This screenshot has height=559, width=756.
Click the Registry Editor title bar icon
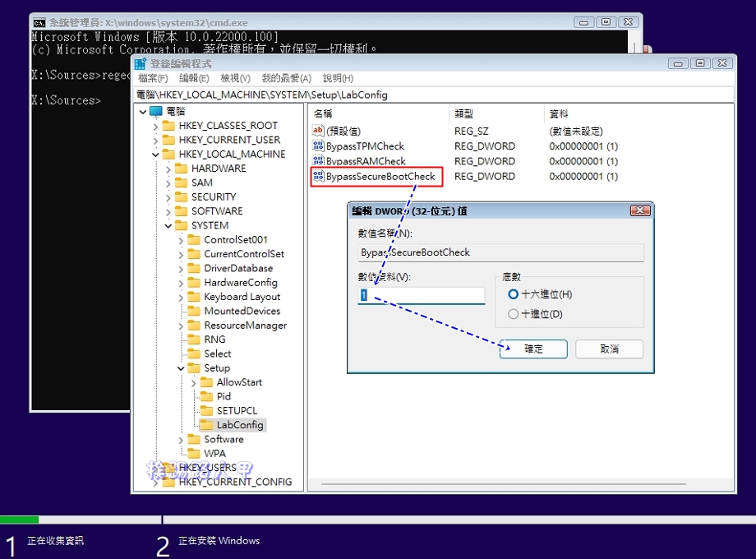(x=141, y=63)
